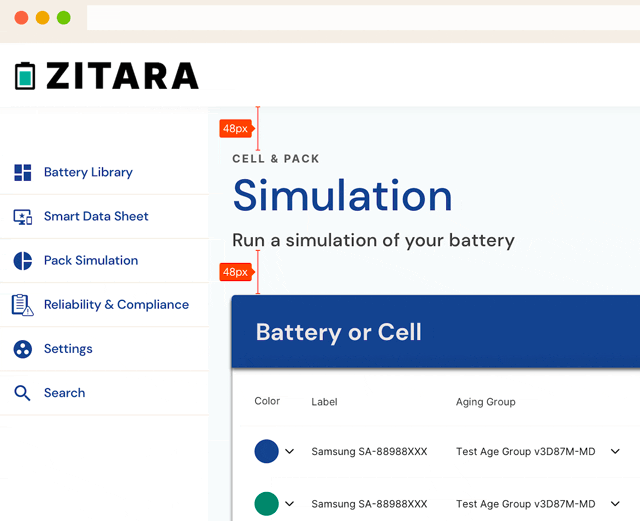Click the Reliability & Compliance clipboard icon
Viewport: 640px width, 521px height.
22,305
